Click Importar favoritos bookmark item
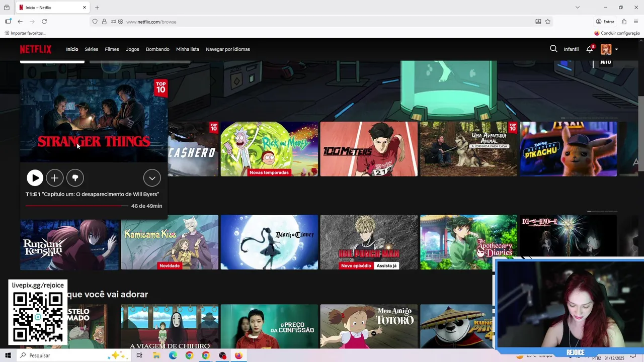Viewport: 644px width, 362px height. 25,33
